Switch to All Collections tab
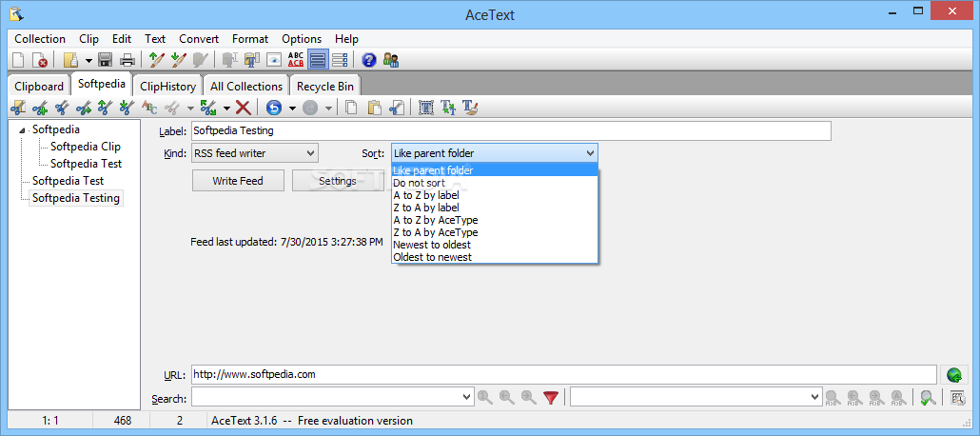Screen dimensions: 980x436 [x=246, y=87]
